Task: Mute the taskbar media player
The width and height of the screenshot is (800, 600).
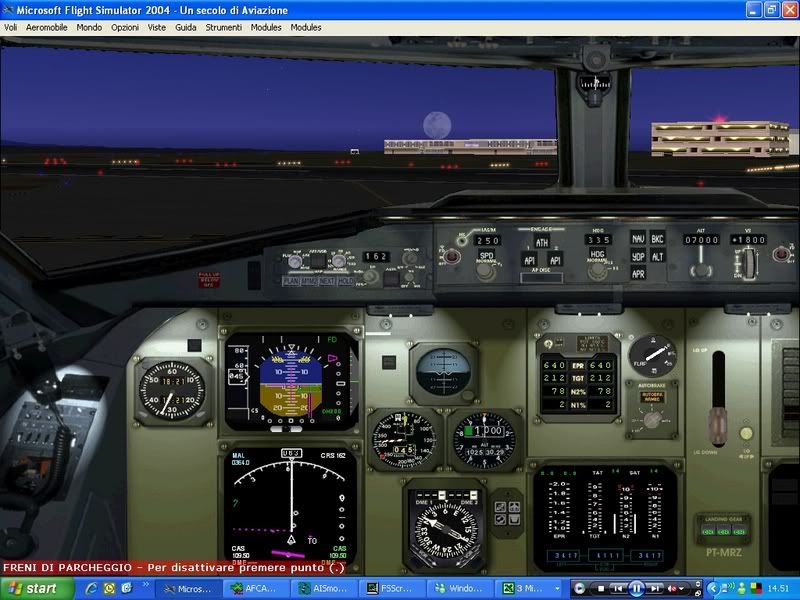Action: [671, 589]
